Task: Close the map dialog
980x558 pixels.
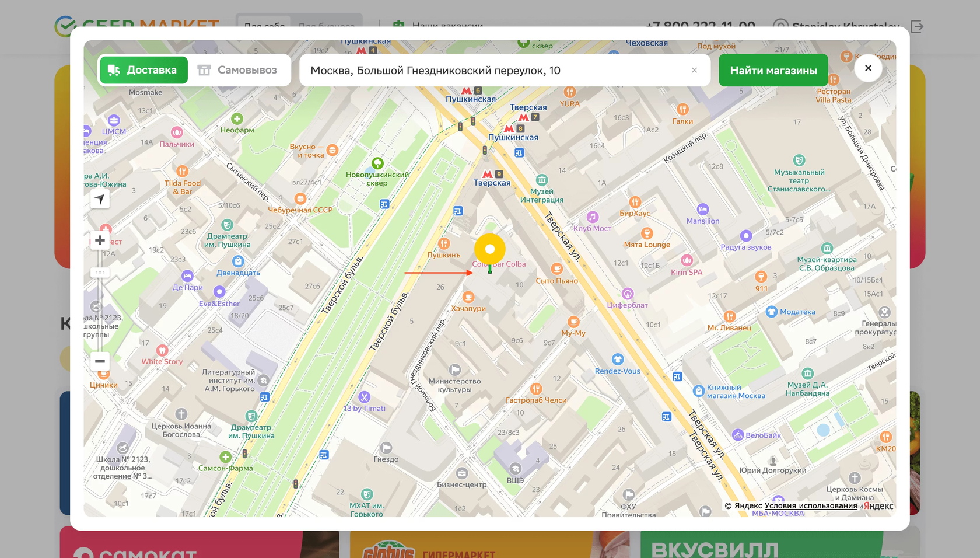Action: click(868, 68)
